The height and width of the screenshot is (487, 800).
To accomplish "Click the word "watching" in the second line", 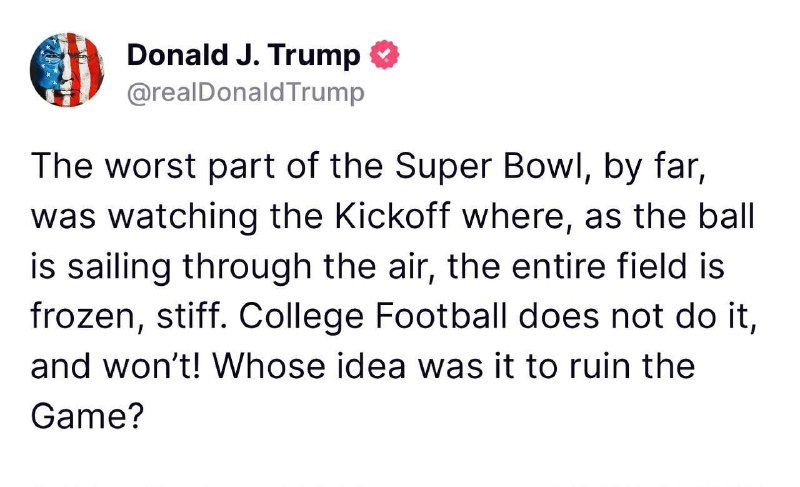I will (x=182, y=217).
